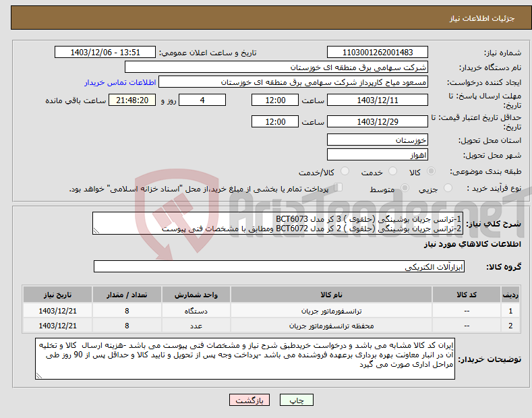Select the متوسط purchase type radio
This screenshot has width=532, height=418.
(x=405, y=187)
